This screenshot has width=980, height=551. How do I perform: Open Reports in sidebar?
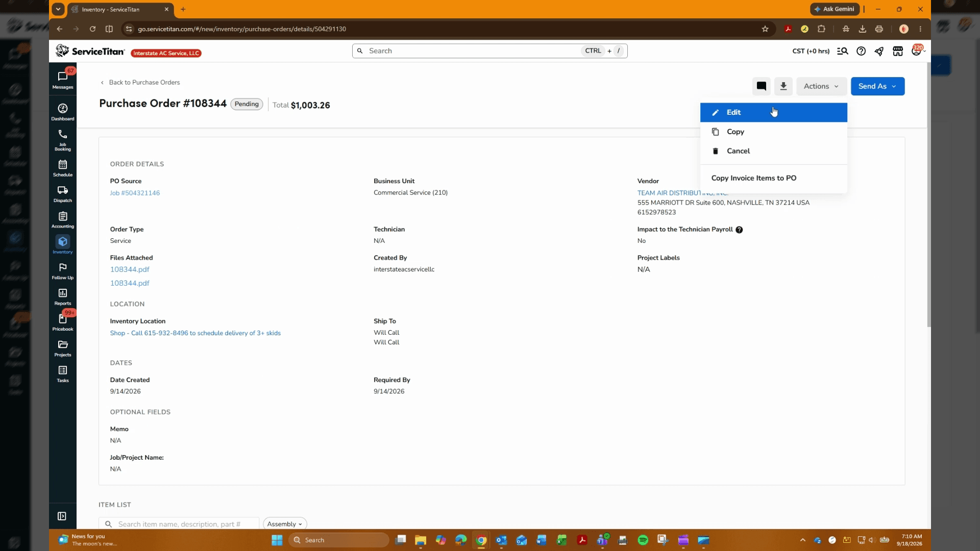(x=63, y=296)
